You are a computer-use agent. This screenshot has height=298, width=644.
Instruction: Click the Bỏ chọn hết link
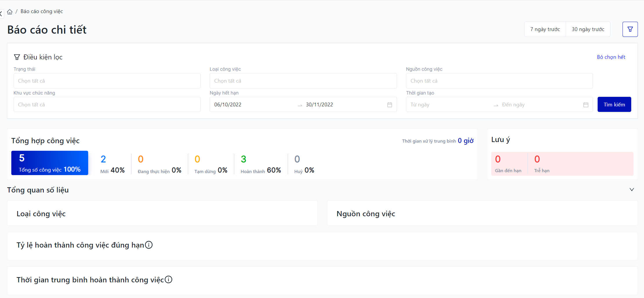(611, 57)
